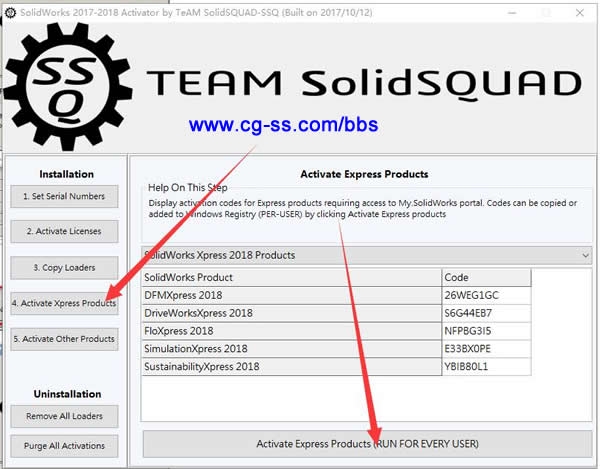Click the SimulationXpress 2018 code cell E33BX0PE
The width and height of the screenshot is (600, 469).
click(486, 348)
